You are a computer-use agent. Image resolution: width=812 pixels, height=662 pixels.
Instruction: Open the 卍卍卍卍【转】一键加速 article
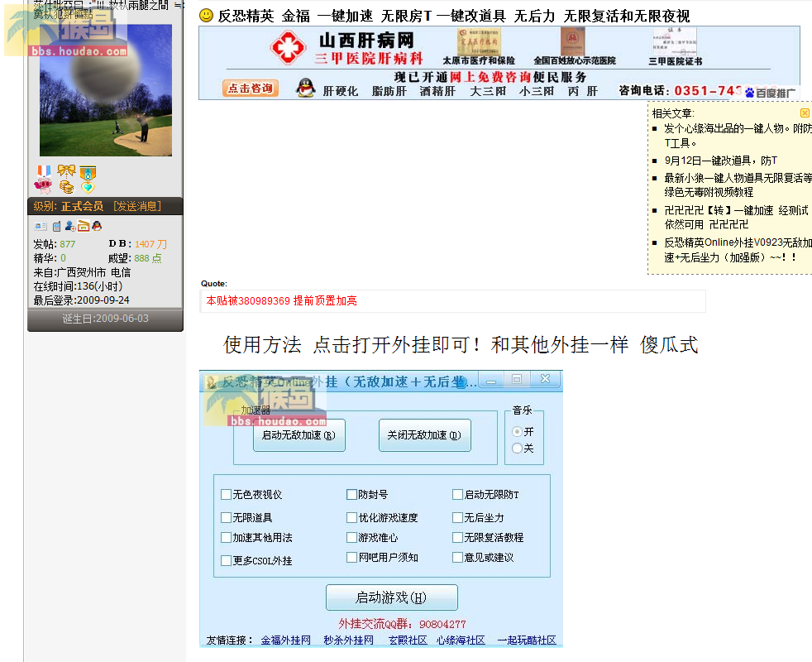pyautogui.click(x=737, y=217)
